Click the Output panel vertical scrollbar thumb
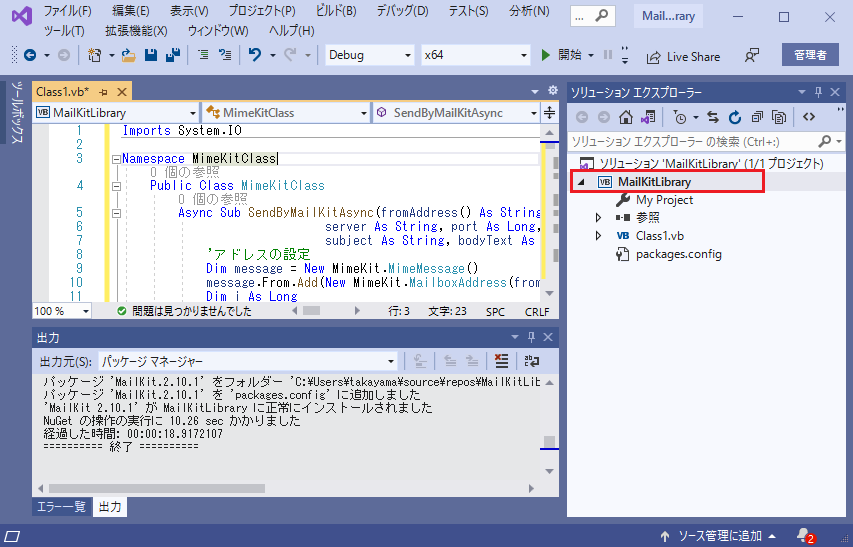The width and height of the screenshot is (853, 547). [549, 442]
